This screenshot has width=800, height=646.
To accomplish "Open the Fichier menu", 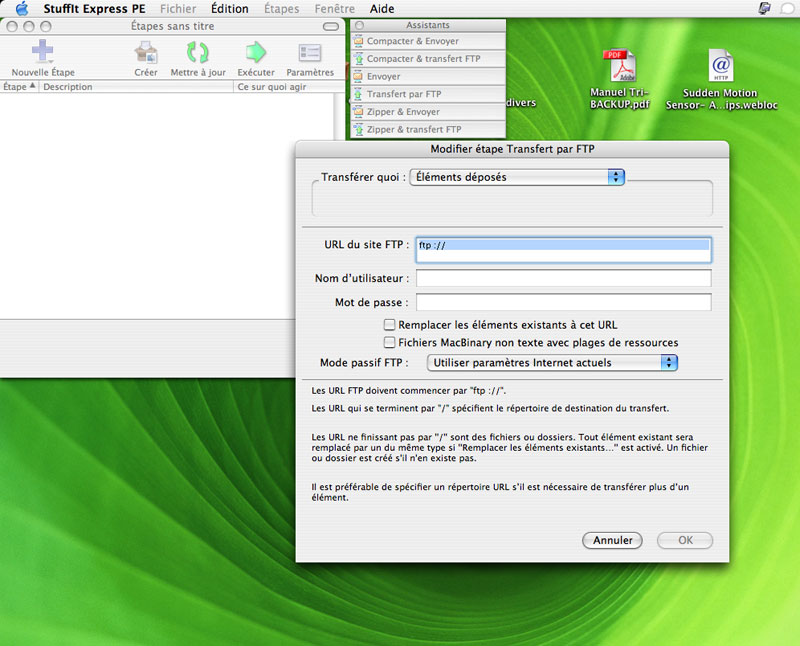I will (x=178, y=9).
